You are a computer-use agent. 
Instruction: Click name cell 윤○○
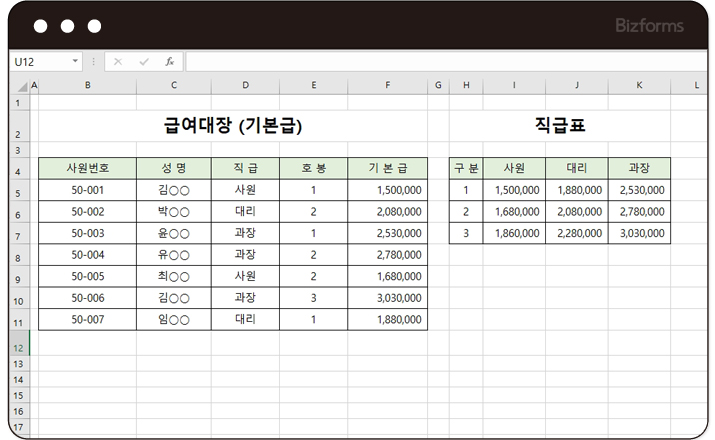pos(174,233)
